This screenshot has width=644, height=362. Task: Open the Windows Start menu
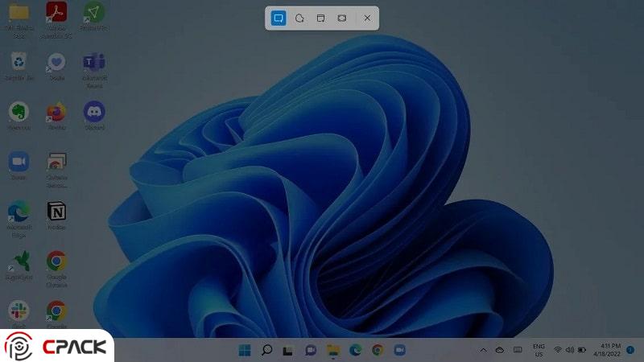(x=245, y=350)
